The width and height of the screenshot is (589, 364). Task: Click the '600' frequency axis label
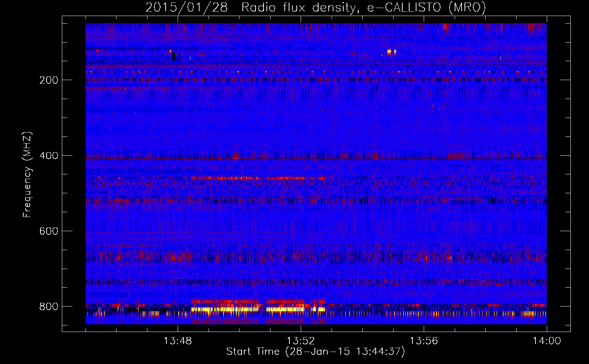click(49, 231)
